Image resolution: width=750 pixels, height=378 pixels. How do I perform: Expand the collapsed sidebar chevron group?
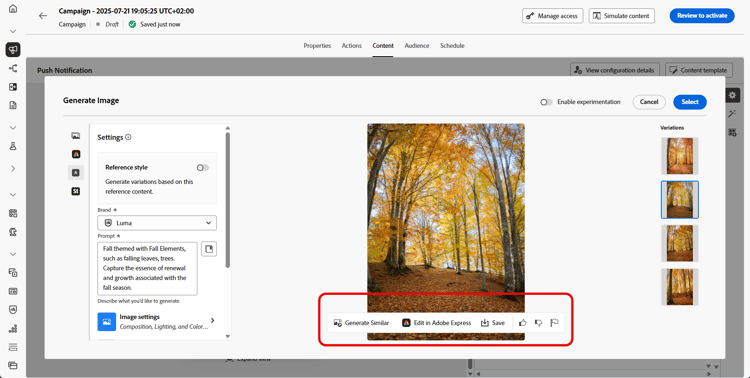(13, 168)
